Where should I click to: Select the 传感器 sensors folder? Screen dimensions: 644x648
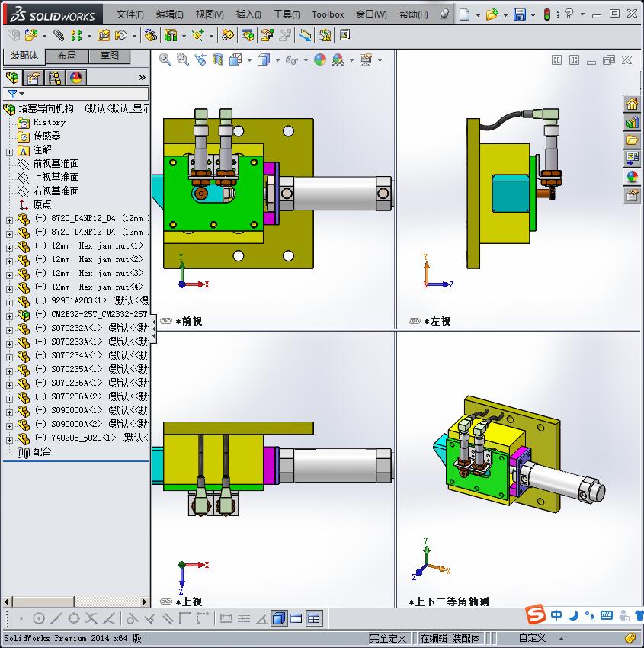(46, 136)
